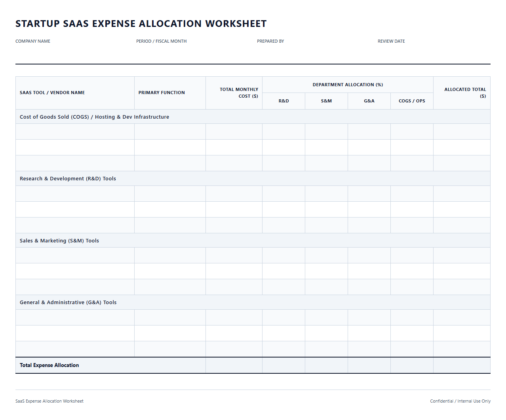
Task: Click the COGS / Hosting & Dev Infrastructure section row
Action: pyautogui.click(x=253, y=117)
